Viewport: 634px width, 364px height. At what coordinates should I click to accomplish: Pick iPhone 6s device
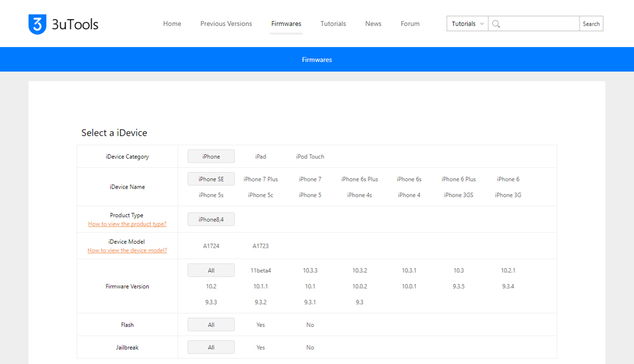pyautogui.click(x=409, y=179)
